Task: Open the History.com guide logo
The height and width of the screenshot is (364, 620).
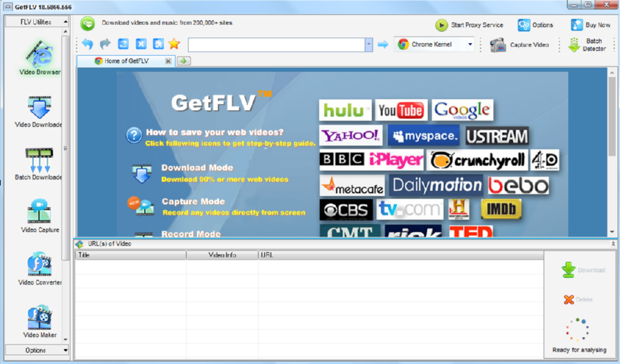Action: coord(459,209)
